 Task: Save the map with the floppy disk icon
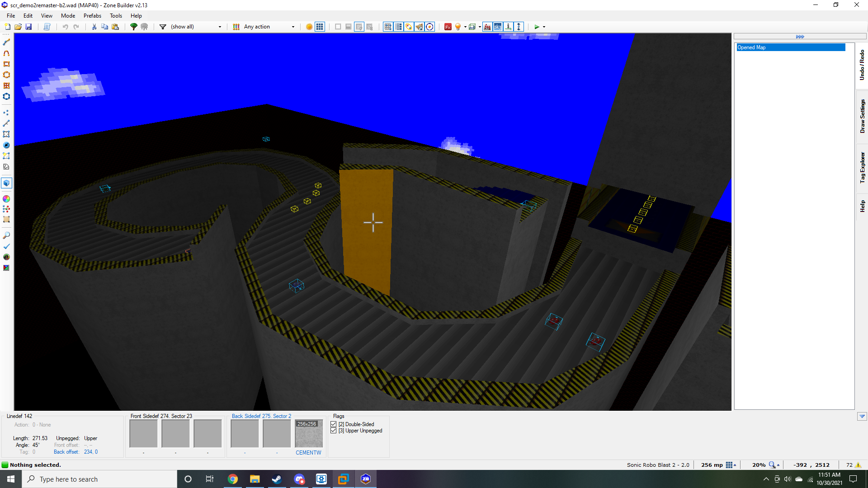(28, 27)
